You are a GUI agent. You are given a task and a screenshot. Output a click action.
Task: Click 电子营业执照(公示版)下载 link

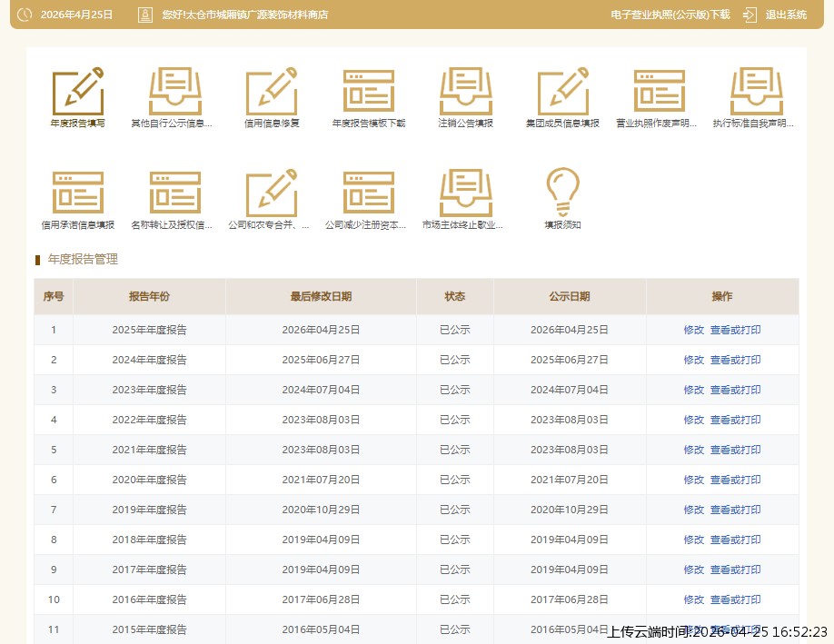click(670, 15)
